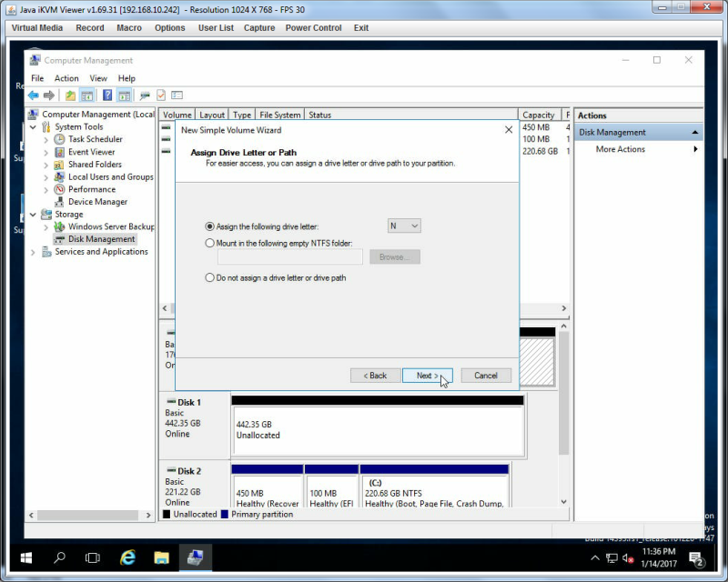Open Device Manager in the tree
Screen dimensions: 728x582
tap(97, 202)
